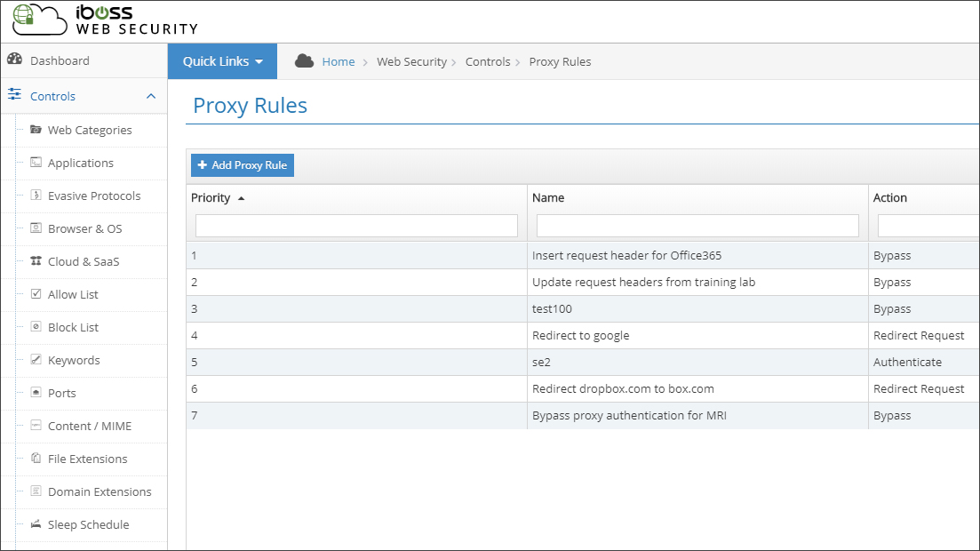Click the Ports sidebar icon
Screen dimensions: 980x551
pos(36,392)
